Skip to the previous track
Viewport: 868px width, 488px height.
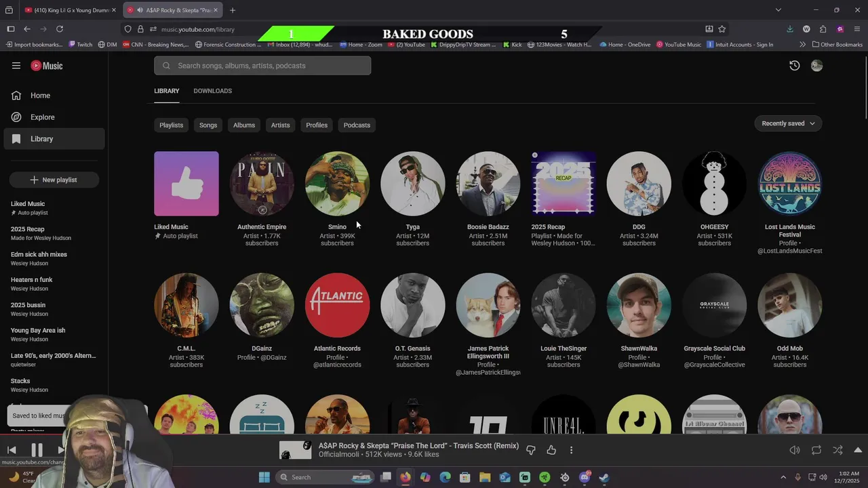click(12, 450)
